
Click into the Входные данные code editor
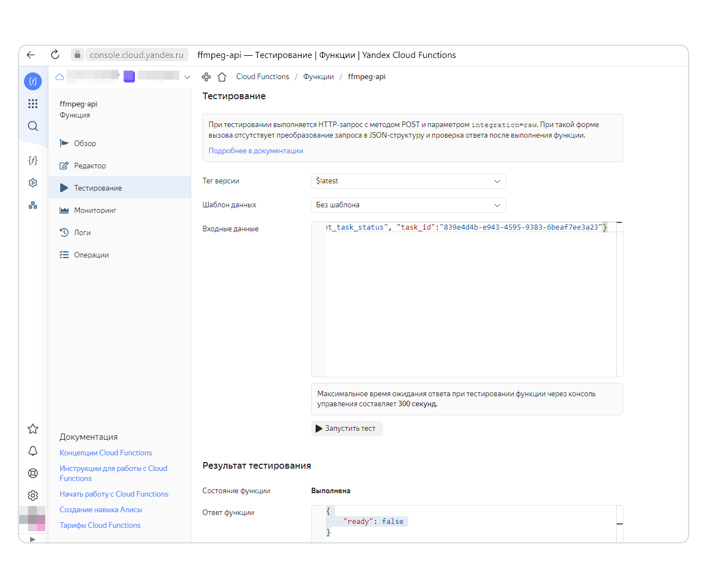click(467, 299)
